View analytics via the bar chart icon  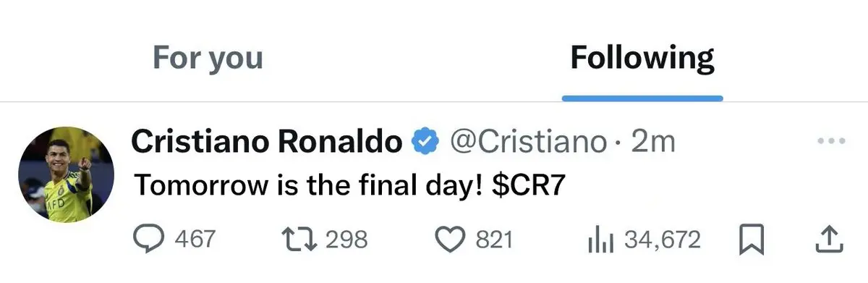(600, 240)
